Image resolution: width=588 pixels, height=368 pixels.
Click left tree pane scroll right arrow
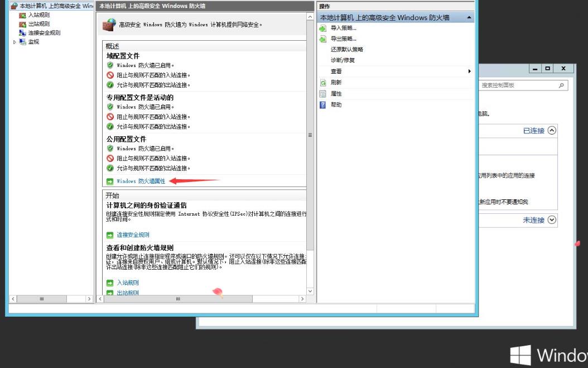click(x=89, y=299)
